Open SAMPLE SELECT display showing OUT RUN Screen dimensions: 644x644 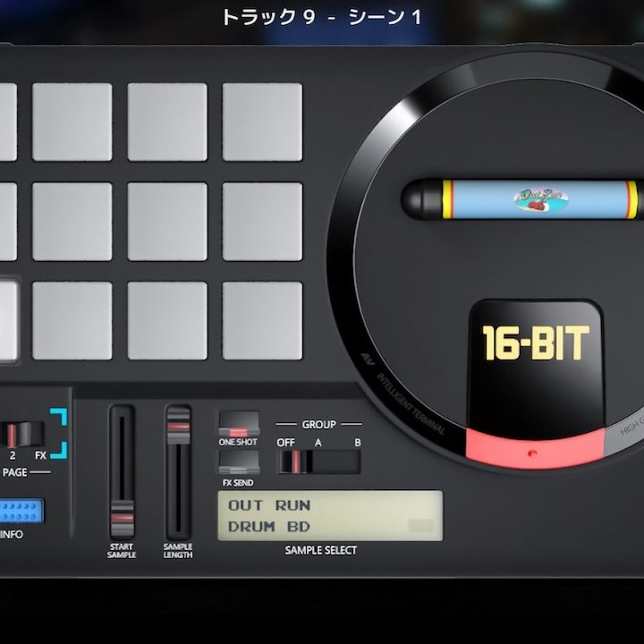pyautogui.click(x=330, y=516)
